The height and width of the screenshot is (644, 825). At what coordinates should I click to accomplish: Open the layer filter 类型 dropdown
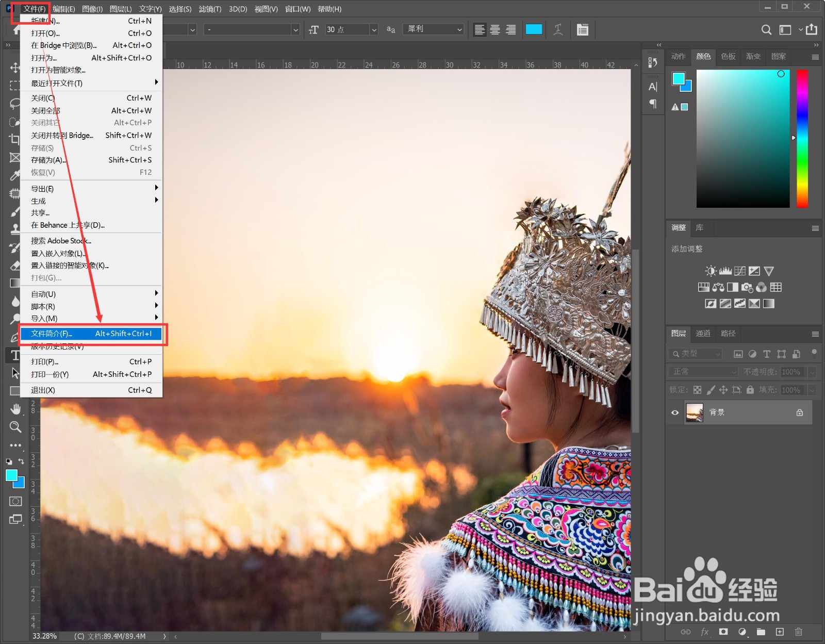pos(696,354)
